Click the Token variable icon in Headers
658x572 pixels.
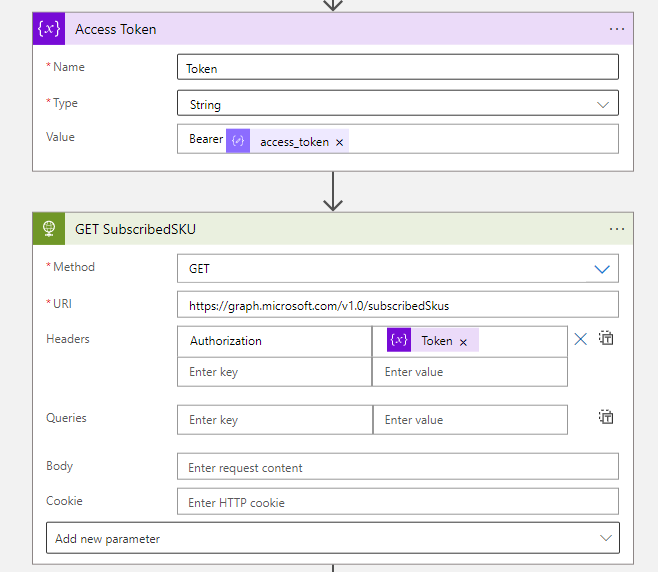[399, 340]
